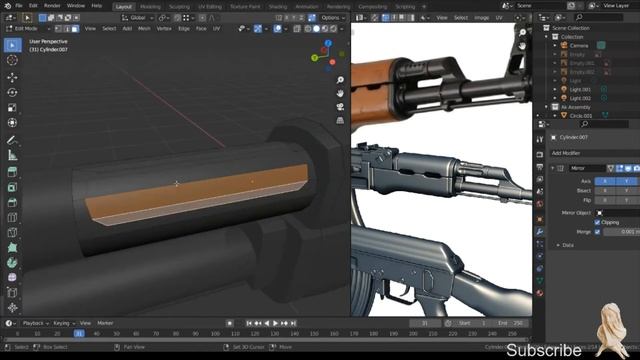640x360 pixels.
Task: Select the Knife tool
Action: (12, 232)
